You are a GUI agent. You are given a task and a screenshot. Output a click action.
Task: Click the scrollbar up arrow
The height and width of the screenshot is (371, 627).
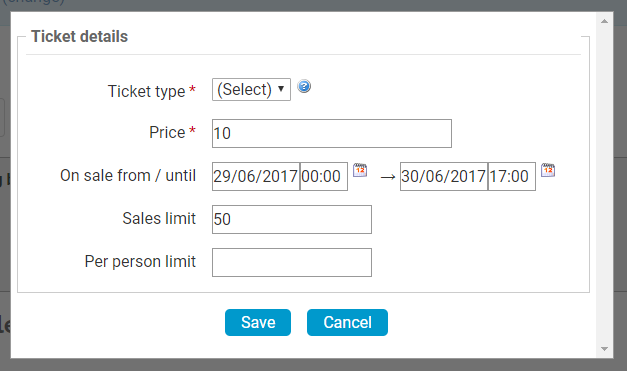point(604,21)
